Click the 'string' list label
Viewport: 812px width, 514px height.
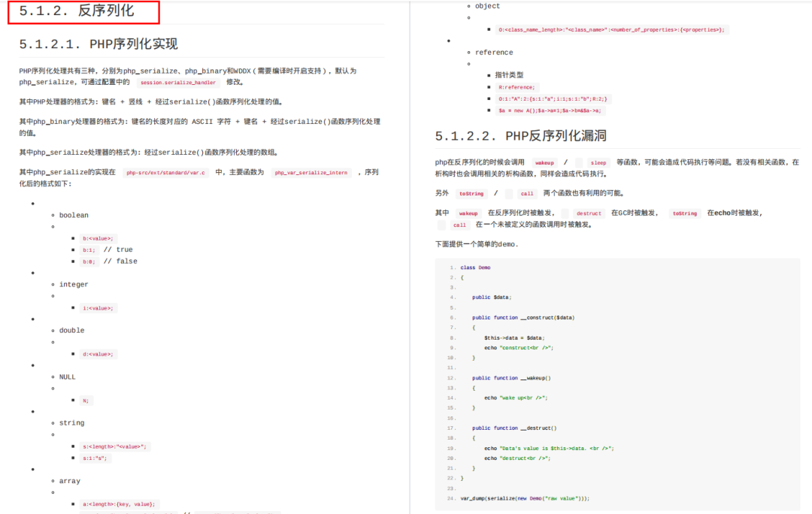click(71, 423)
